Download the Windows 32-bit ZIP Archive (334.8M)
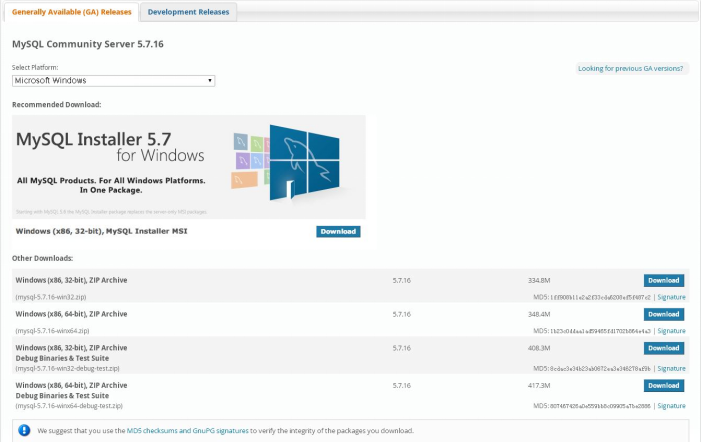701x442 pixels. (x=664, y=281)
